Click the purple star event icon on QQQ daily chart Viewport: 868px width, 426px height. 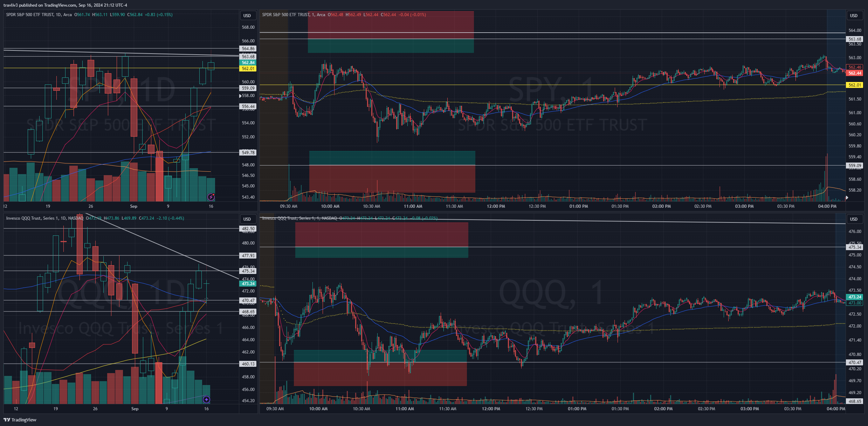206,399
